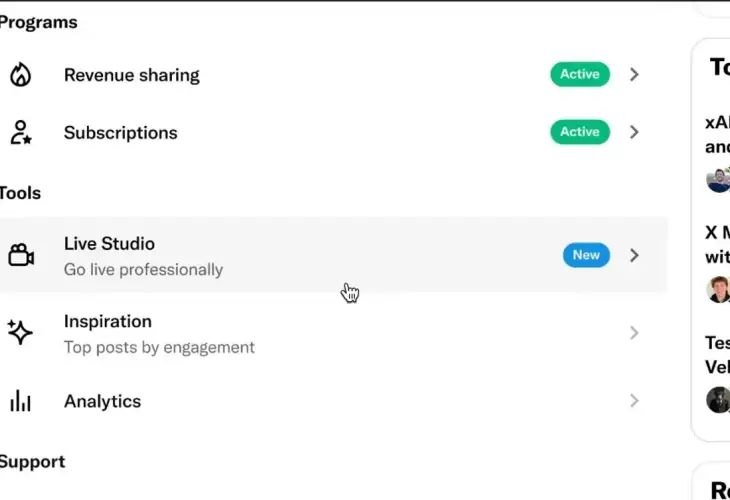The height and width of the screenshot is (500, 730).
Task: Open Subscriptions via its right chevron
Action: point(634,132)
